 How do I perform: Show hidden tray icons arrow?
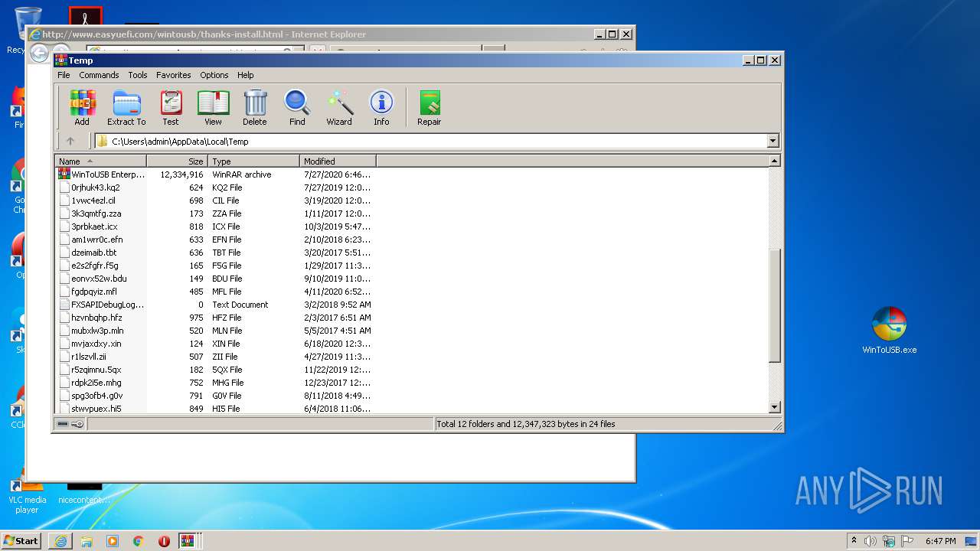[854, 541]
